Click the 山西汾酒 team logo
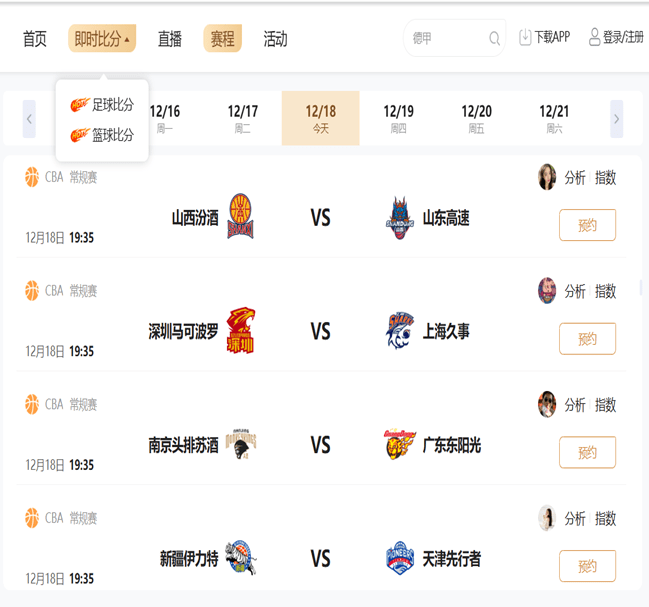 241,216
